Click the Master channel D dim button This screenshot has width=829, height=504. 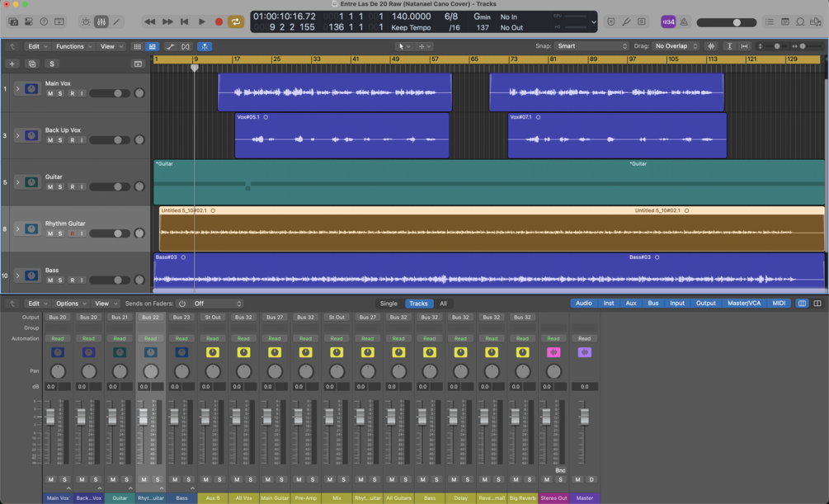tap(591, 480)
